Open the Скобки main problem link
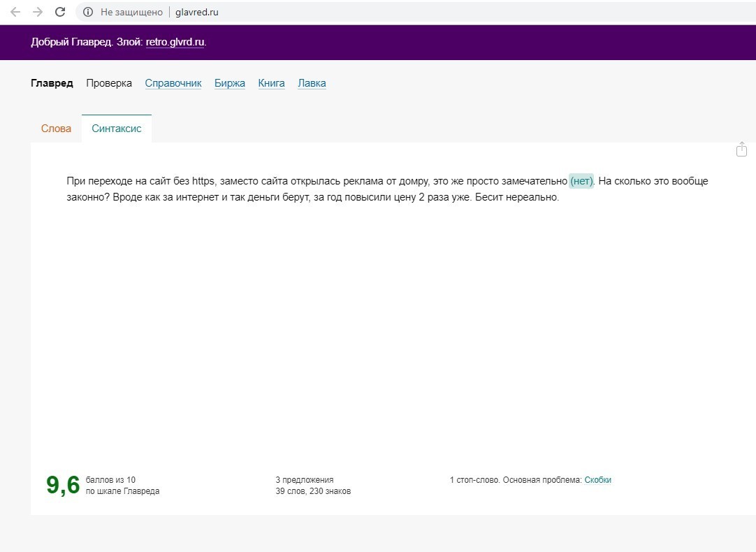This screenshot has height=552, width=756. pyautogui.click(x=597, y=480)
